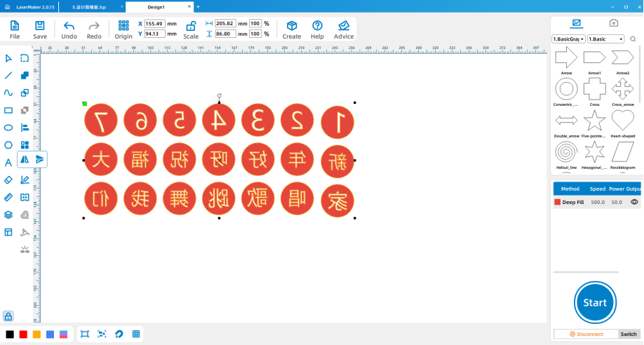Image resolution: width=644 pixels, height=345 pixels.
Task: Choose the Eraser tool
Action: [x=8, y=180]
